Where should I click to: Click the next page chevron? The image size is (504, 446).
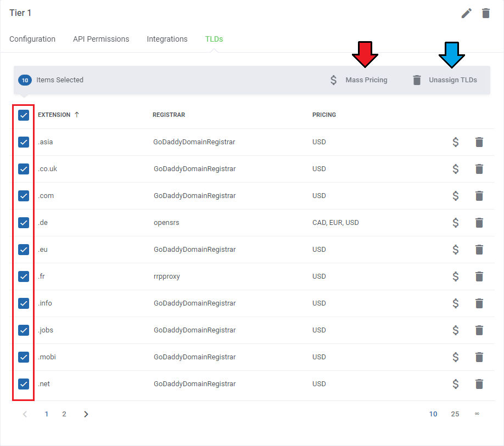[x=86, y=414]
